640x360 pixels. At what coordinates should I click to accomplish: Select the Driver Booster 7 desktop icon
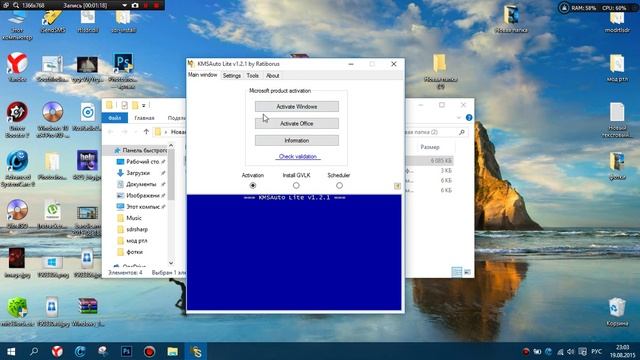coord(17,120)
